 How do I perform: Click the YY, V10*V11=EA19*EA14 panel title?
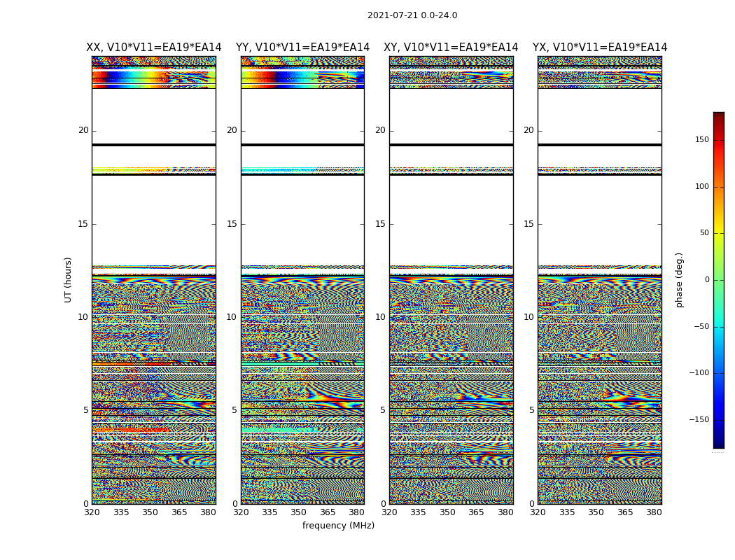coord(303,48)
